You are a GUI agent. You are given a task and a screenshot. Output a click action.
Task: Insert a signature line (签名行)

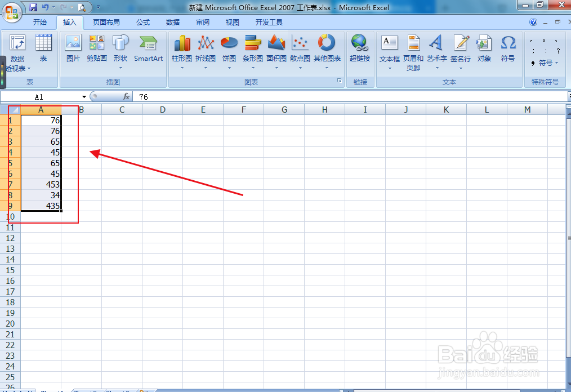click(461, 52)
